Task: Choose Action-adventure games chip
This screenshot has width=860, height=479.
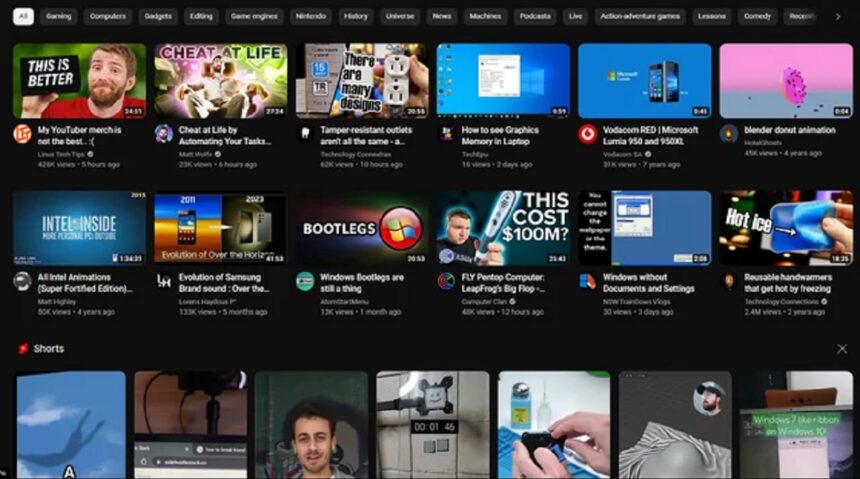Action: 640,16
